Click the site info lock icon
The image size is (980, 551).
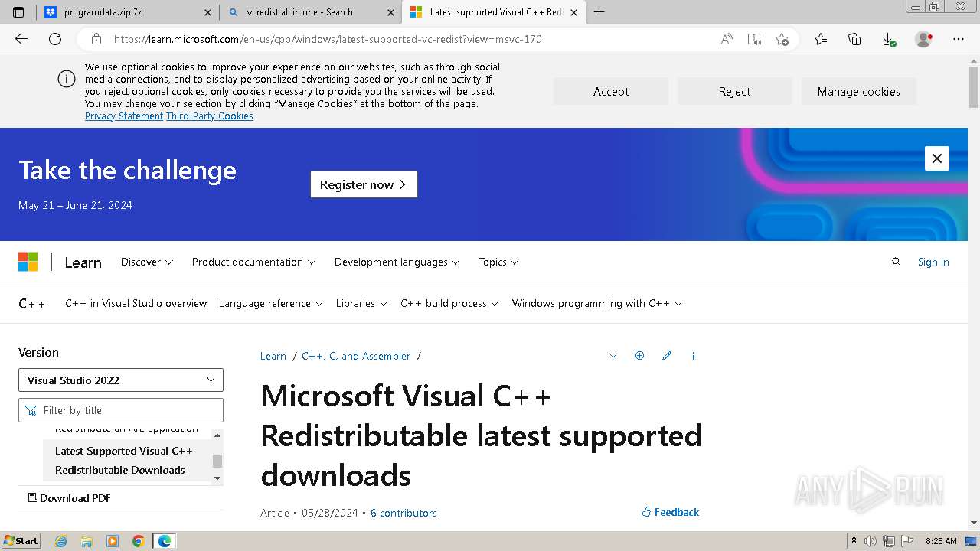(96, 39)
